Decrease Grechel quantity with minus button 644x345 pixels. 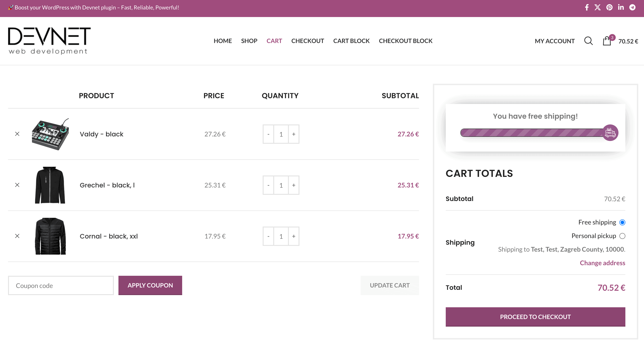(x=268, y=185)
